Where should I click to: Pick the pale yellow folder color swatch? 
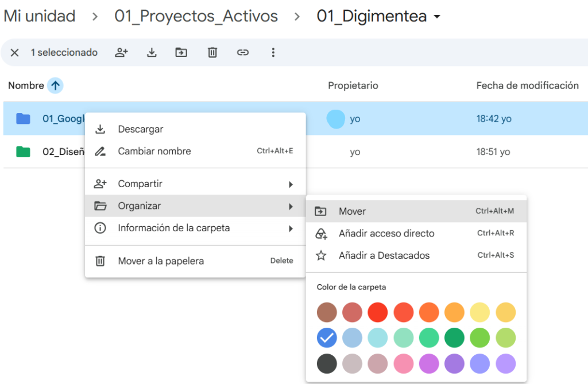(x=480, y=312)
